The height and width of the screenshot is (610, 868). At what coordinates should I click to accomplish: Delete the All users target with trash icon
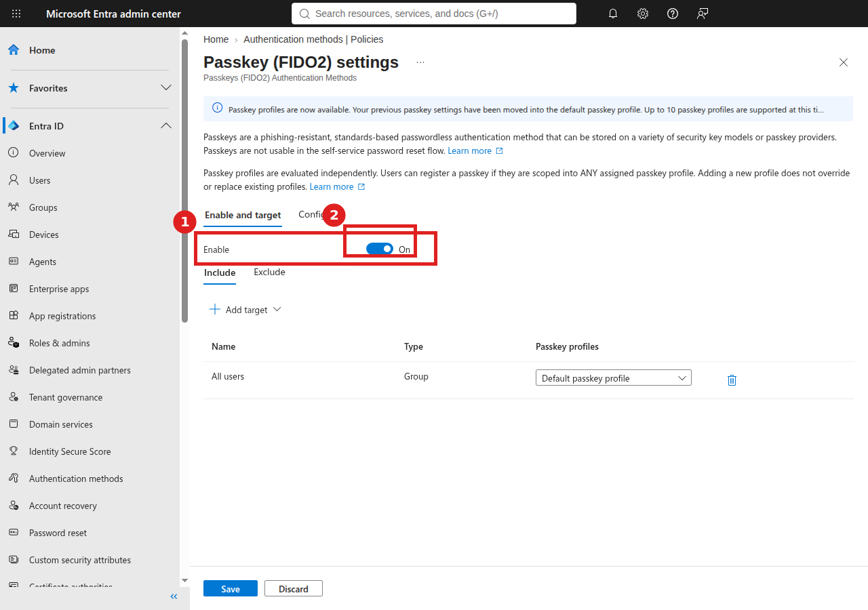[732, 380]
